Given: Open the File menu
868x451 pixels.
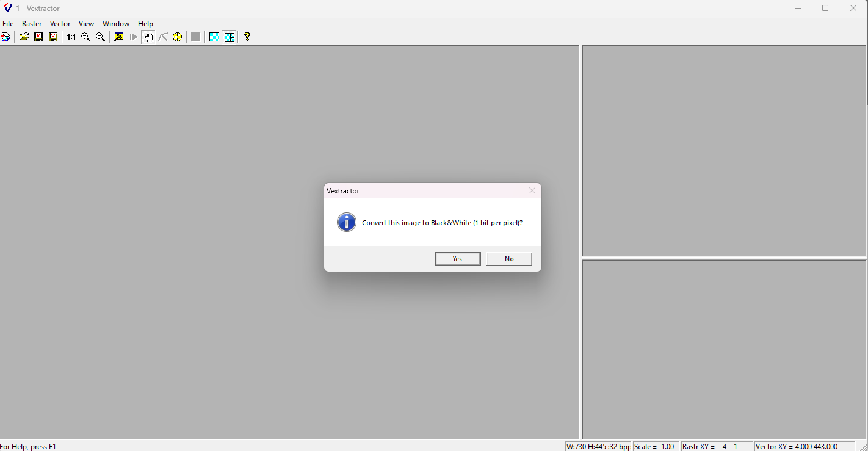Looking at the screenshot, I should coord(8,24).
